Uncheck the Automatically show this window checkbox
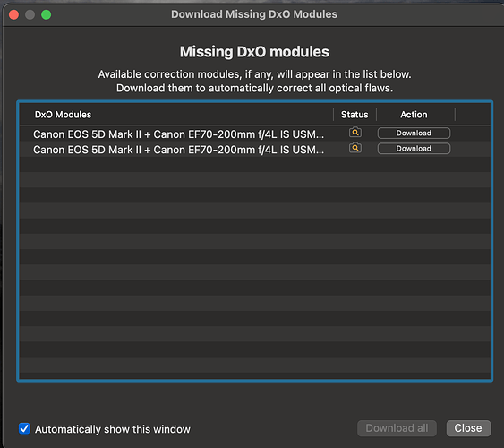 click(24, 428)
